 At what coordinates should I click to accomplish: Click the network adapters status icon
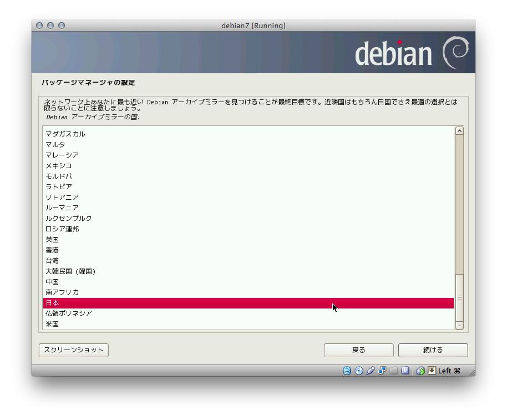(x=382, y=371)
